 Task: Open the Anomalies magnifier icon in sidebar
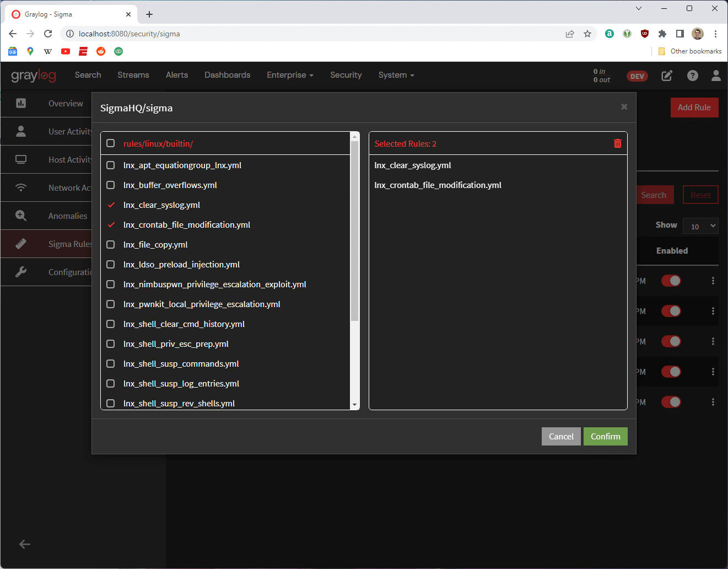[21, 216]
